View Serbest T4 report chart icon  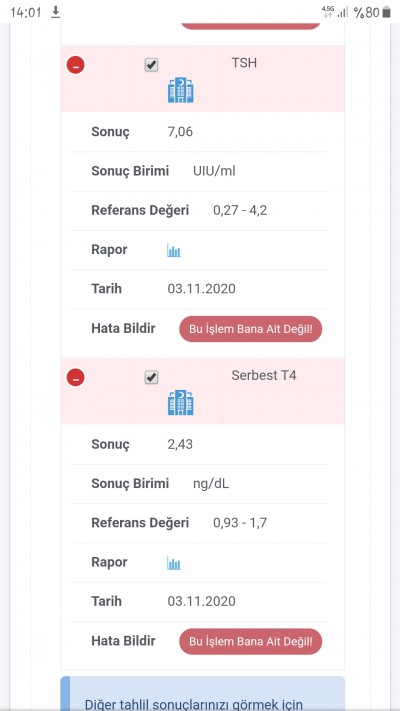coord(174,563)
